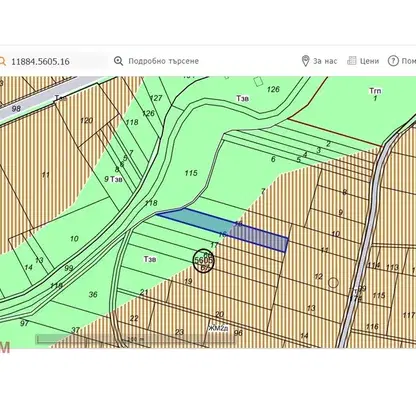Click parcel 115 on the map

(x=191, y=173)
